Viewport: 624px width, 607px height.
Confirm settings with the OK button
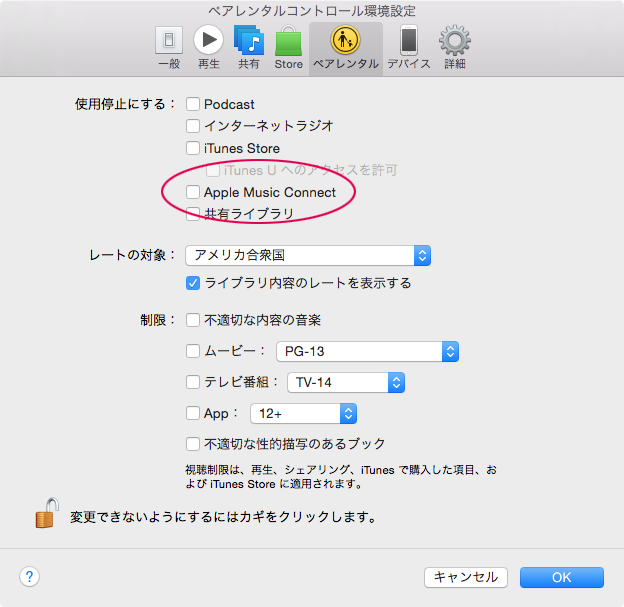coord(562,577)
